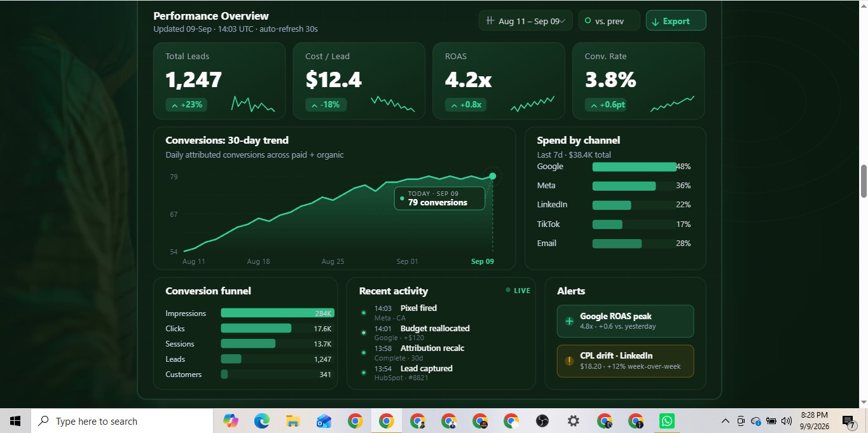Open File Explorer from the taskbar

pos(293,421)
